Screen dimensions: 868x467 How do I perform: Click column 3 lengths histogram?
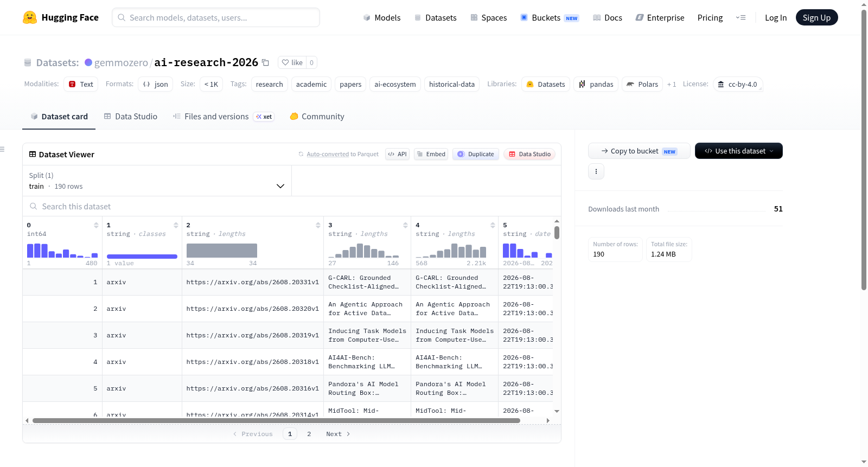(363, 250)
